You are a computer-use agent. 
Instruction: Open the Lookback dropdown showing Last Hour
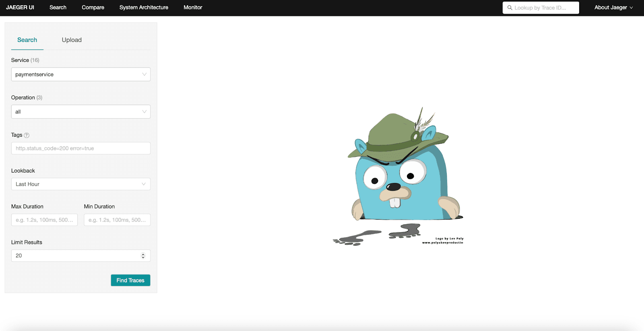80,184
